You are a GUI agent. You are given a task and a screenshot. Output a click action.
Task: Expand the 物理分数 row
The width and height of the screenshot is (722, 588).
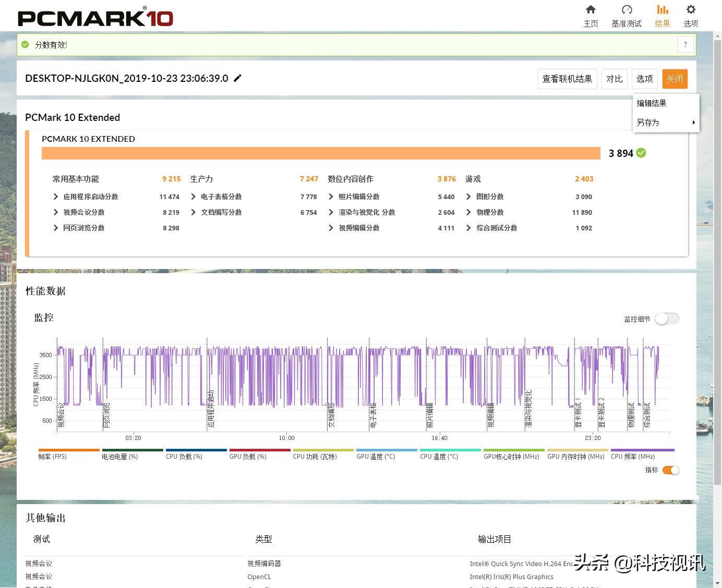468,212
